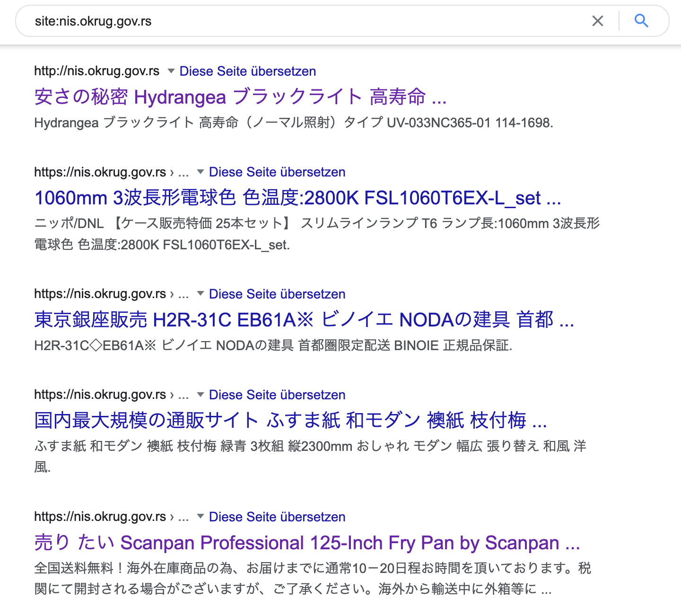The width and height of the screenshot is (681, 616).
Task: Expand the dropdown arrow on the 1060mm result URL
Action: [x=201, y=172]
